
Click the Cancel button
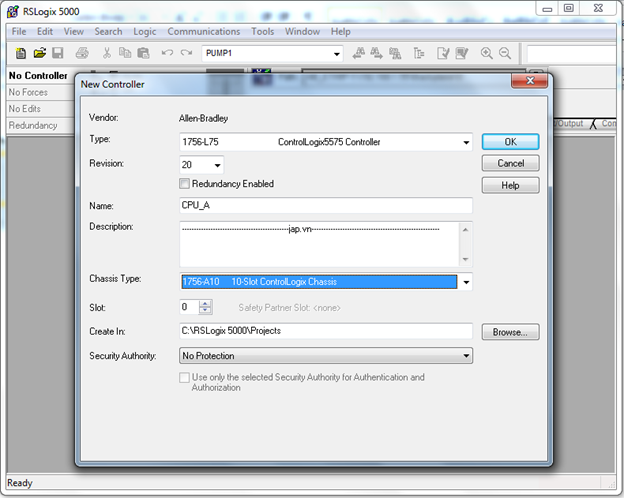click(x=511, y=163)
